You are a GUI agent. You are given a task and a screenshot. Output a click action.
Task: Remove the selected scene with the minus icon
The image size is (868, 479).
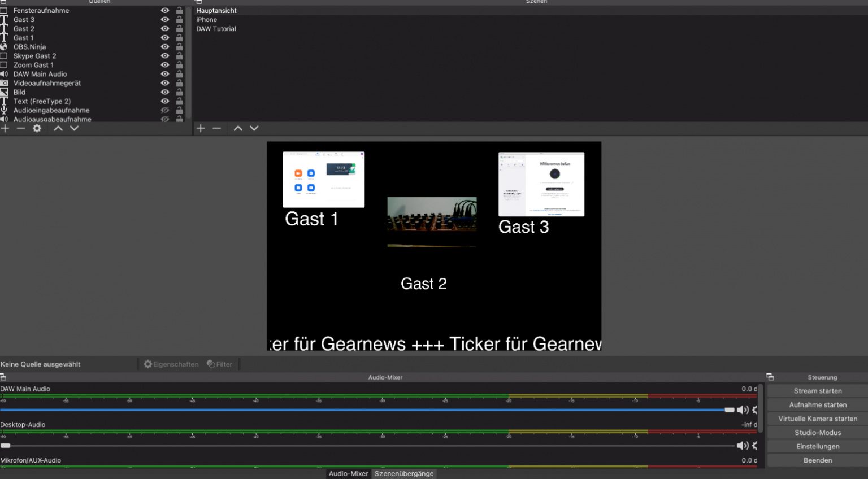click(216, 129)
